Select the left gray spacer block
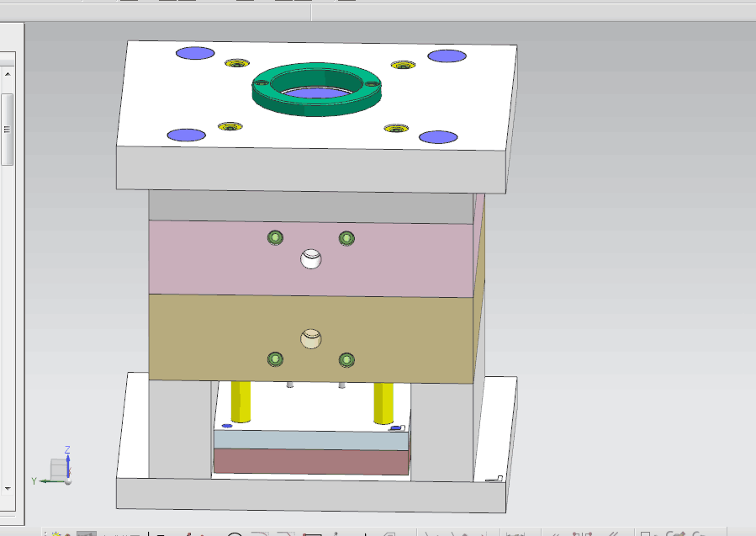This screenshot has width=756, height=536. (x=180, y=429)
